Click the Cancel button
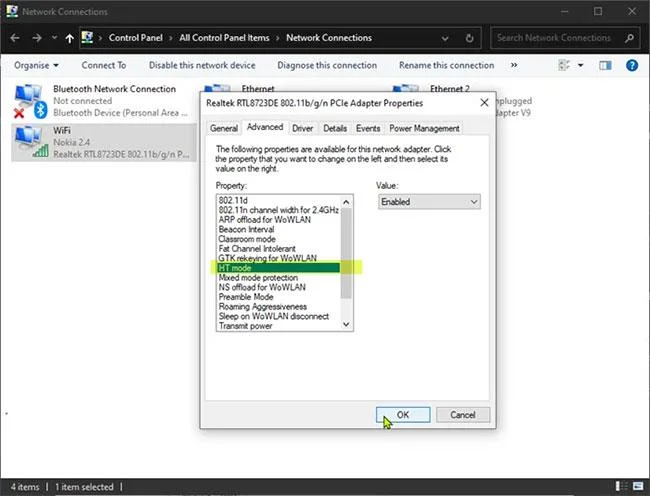Viewport: 650px width, 496px height. pos(463,415)
